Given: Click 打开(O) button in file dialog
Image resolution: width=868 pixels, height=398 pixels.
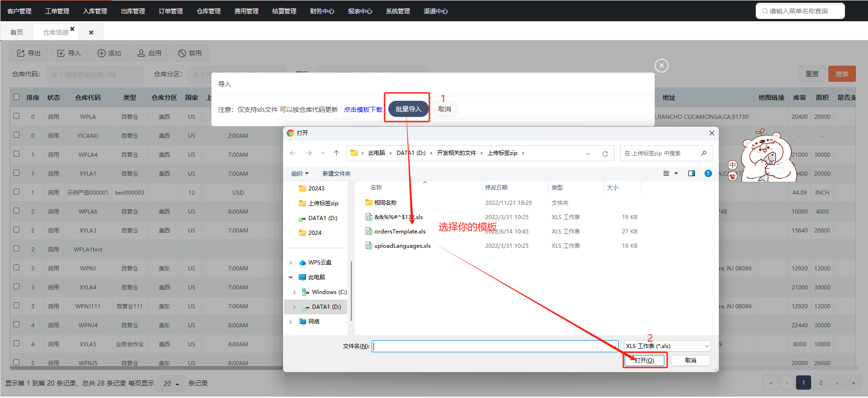Looking at the screenshot, I should 645,361.
